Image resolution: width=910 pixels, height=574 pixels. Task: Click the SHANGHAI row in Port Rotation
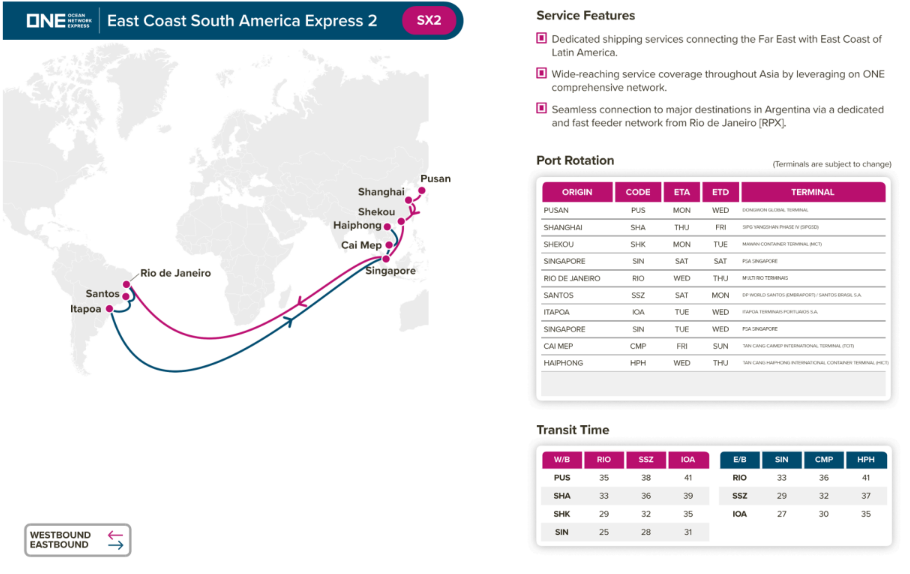click(713, 227)
